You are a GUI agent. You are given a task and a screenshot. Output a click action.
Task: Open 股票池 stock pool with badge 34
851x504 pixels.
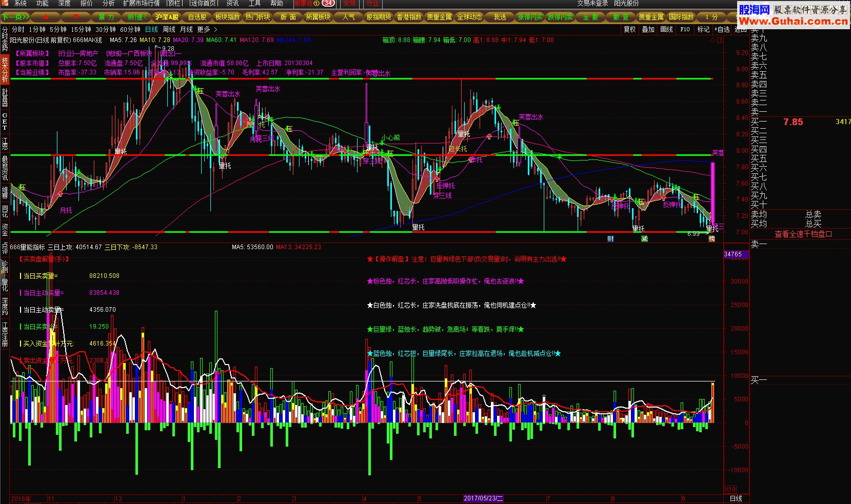coord(314,3)
